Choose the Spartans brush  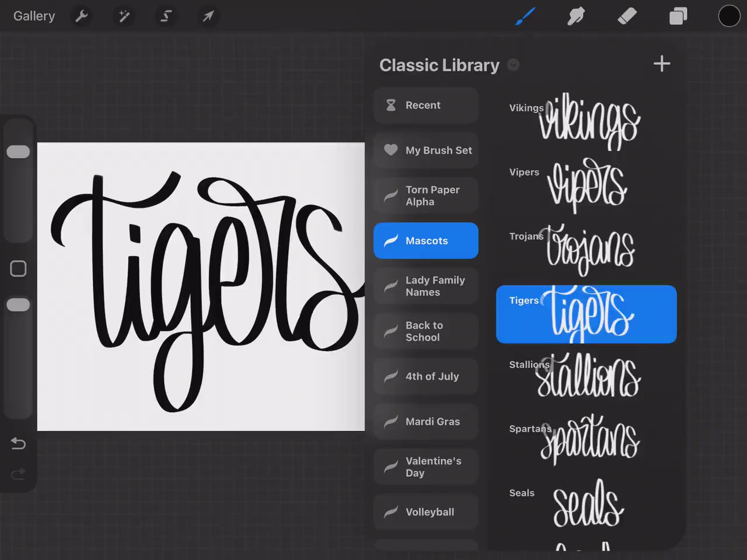(x=586, y=442)
